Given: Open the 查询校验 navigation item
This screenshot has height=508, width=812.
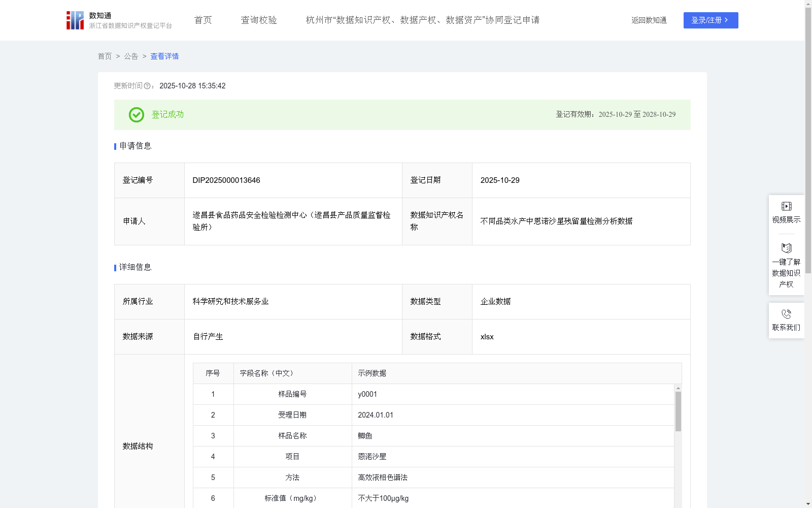Looking at the screenshot, I should click(x=259, y=20).
